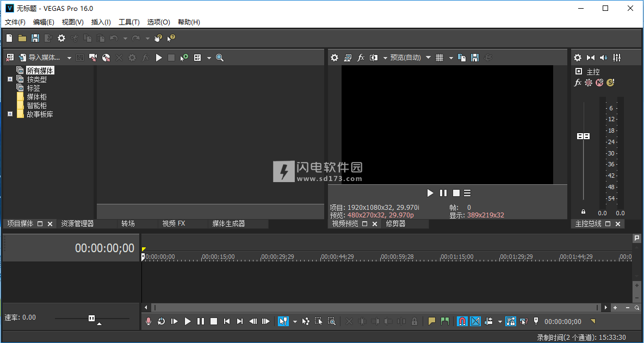This screenshot has height=343, width=644.
Task: Open the edit tool dropdown arrow
Action: 294,321
